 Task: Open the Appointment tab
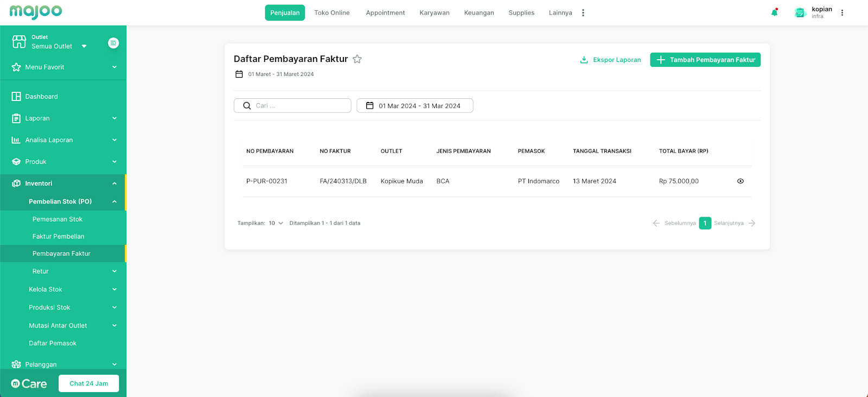pos(385,12)
